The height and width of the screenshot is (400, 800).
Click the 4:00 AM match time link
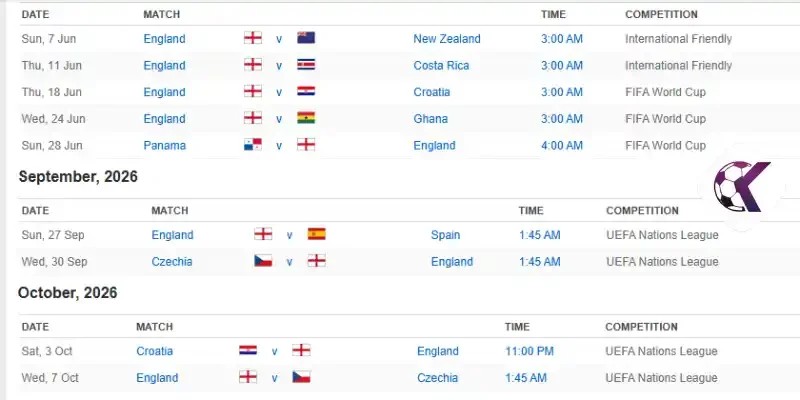562,145
